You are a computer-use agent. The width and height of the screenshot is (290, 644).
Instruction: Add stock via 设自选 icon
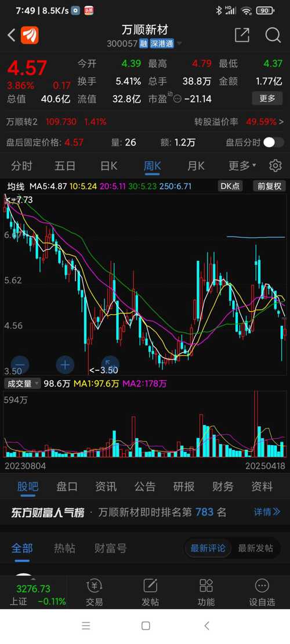point(262,593)
